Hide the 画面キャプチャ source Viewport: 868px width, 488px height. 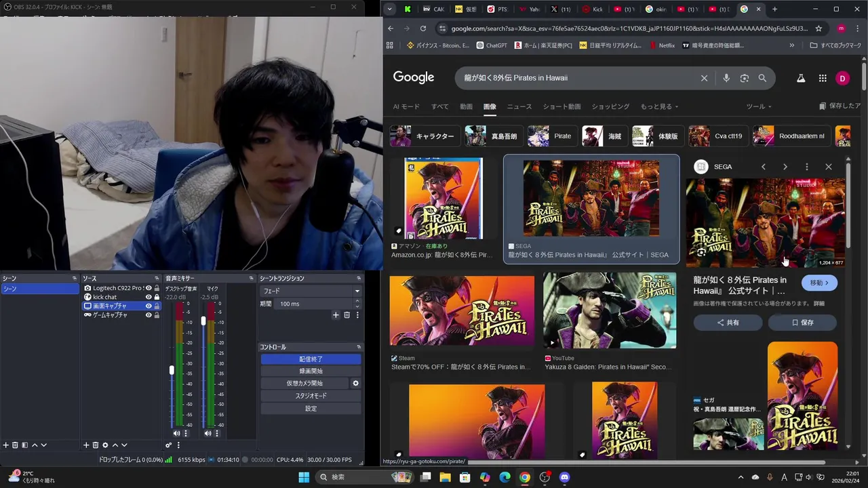[149, 306]
